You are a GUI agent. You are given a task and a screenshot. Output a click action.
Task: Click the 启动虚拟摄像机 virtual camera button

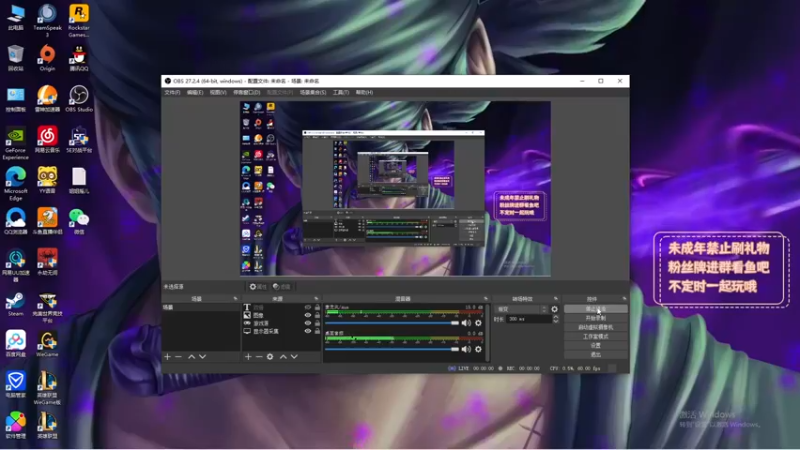tap(595, 328)
